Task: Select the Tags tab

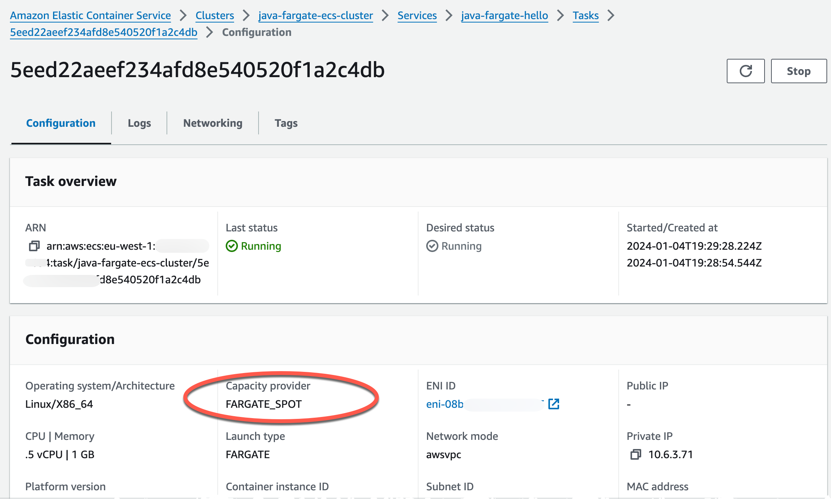Action: pos(286,123)
